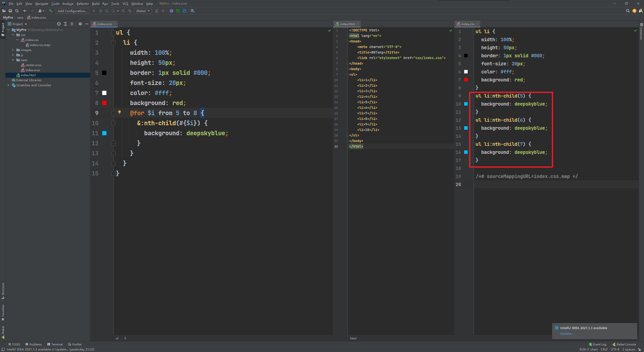Screen dimensions: 644x352
Task: Open Project panel gear settings
Action: 80,24
